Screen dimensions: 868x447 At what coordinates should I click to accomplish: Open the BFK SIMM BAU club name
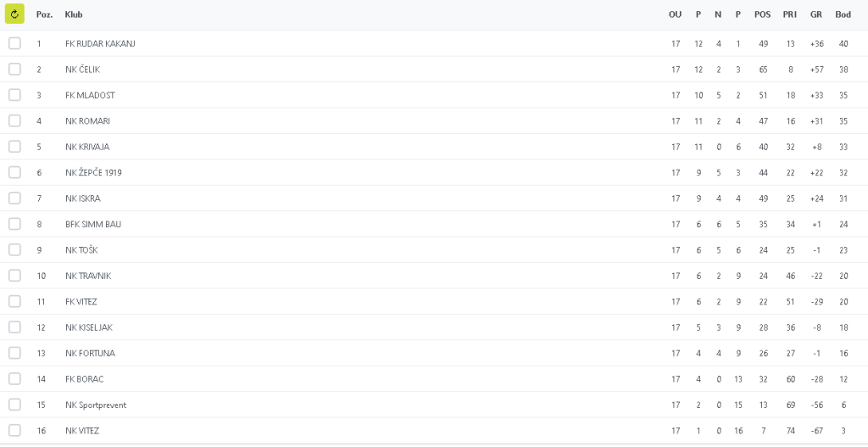[93, 224]
